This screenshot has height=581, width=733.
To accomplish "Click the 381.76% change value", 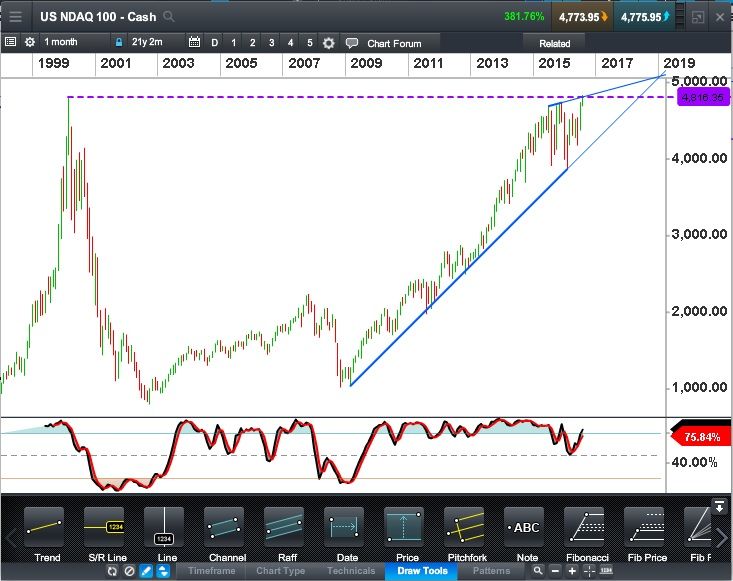I will (524, 16).
